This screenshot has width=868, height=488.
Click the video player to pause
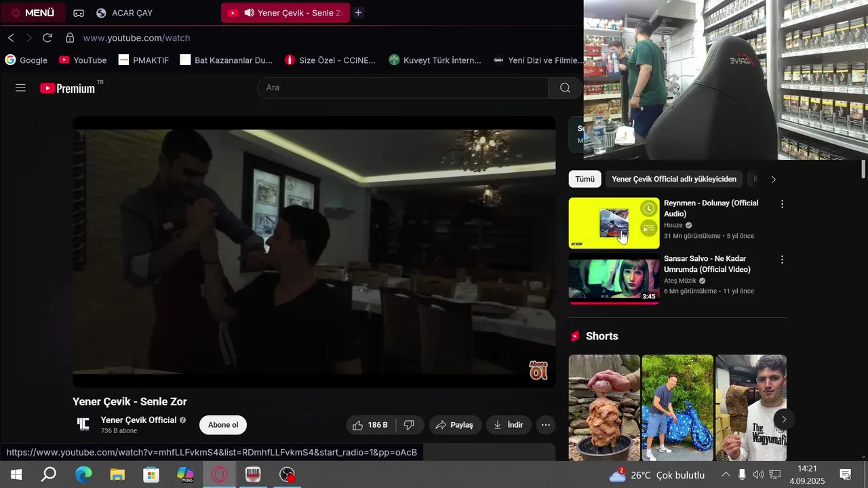tap(314, 251)
